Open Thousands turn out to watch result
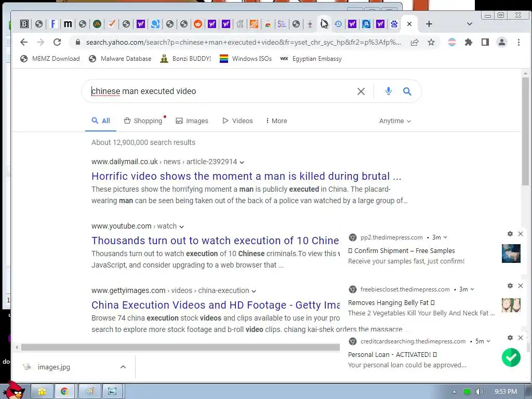 [x=215, y=241]
